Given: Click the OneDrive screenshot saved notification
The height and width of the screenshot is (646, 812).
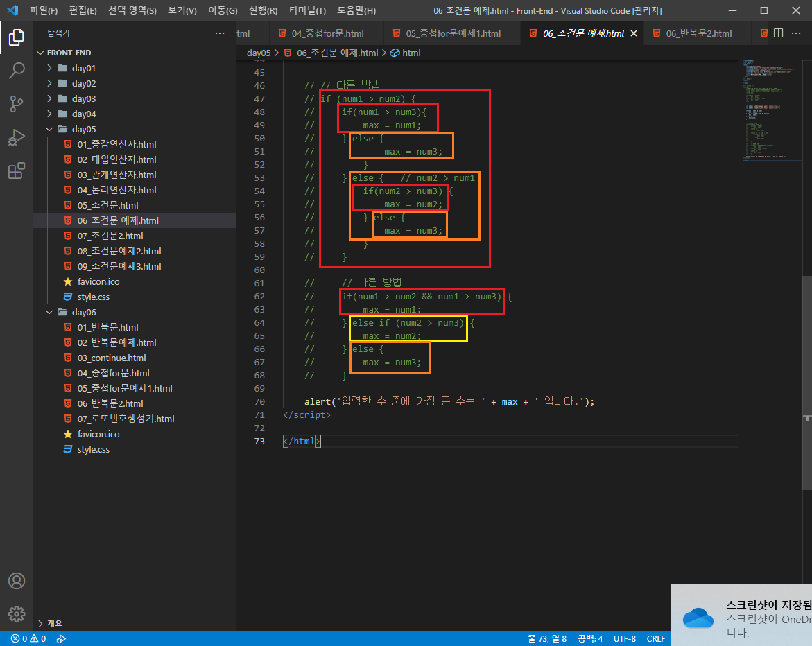Looking at the screenshot, I should [741, 616].
